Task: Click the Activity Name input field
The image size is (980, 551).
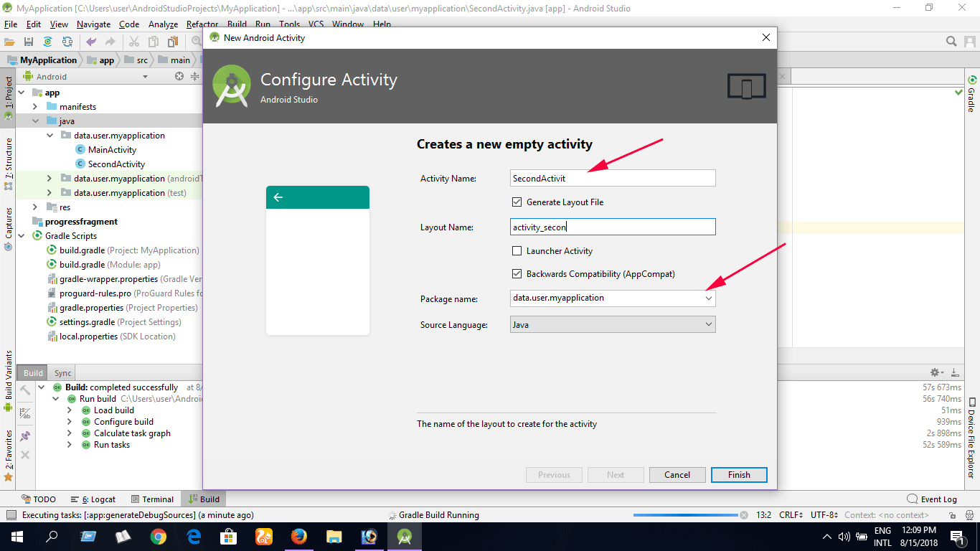Action: pos(613,178)
